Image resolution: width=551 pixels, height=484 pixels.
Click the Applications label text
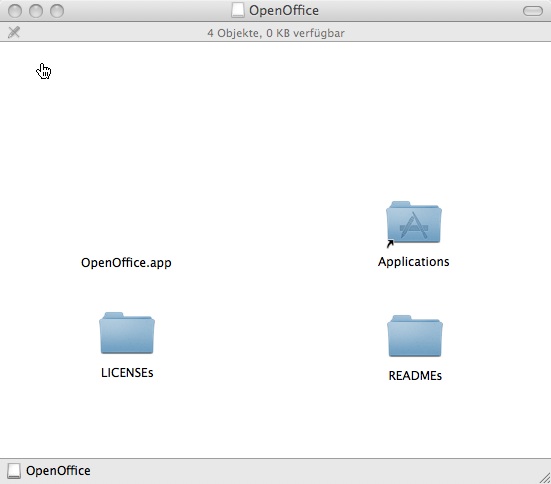point(414,262)
